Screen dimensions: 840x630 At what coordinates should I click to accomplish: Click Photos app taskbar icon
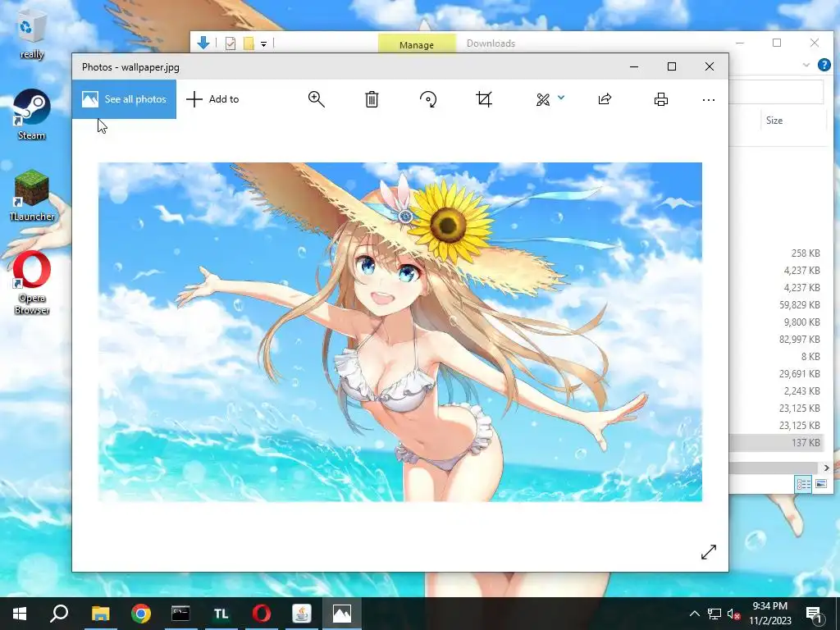point(342,614)
